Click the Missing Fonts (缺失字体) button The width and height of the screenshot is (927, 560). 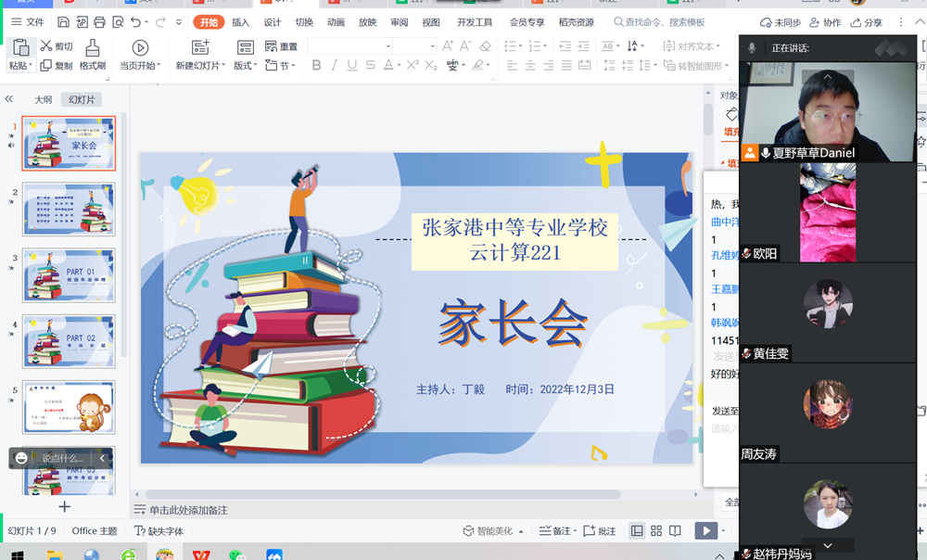159,531
